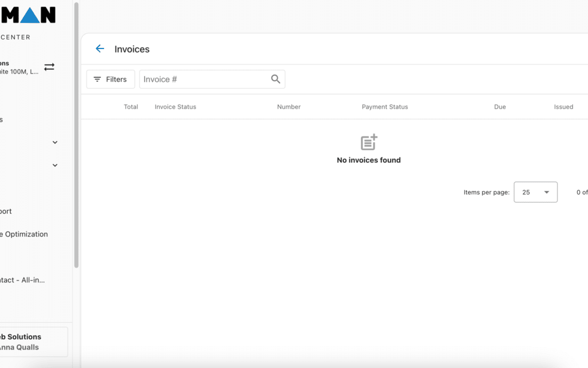Click the 'No invoices found' document icon
Viewport: 588px width, 368px height.
[x=369, y=143]
